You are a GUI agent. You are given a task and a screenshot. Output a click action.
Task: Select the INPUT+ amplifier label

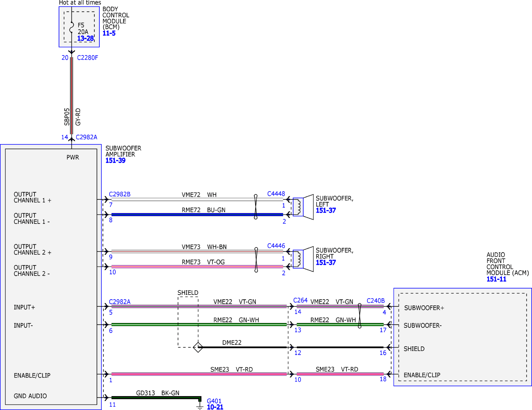point(24,307)
